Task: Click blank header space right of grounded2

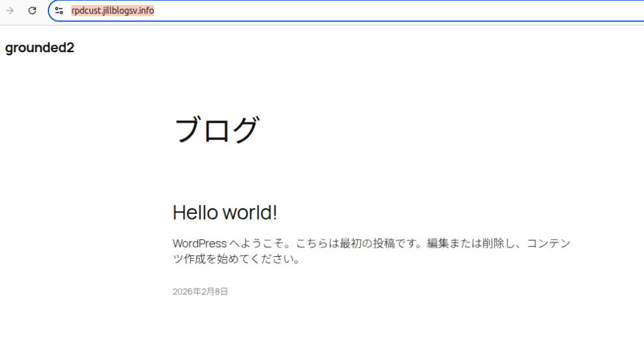Action: 314,48
